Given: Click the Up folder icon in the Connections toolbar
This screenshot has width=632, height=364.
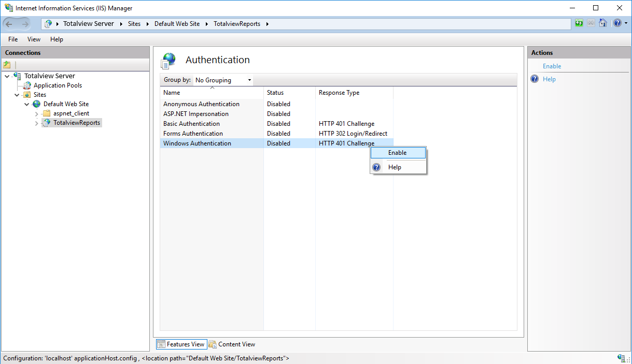Looking at the screenshot, I should pyautogui.click(x=7, y=65).
